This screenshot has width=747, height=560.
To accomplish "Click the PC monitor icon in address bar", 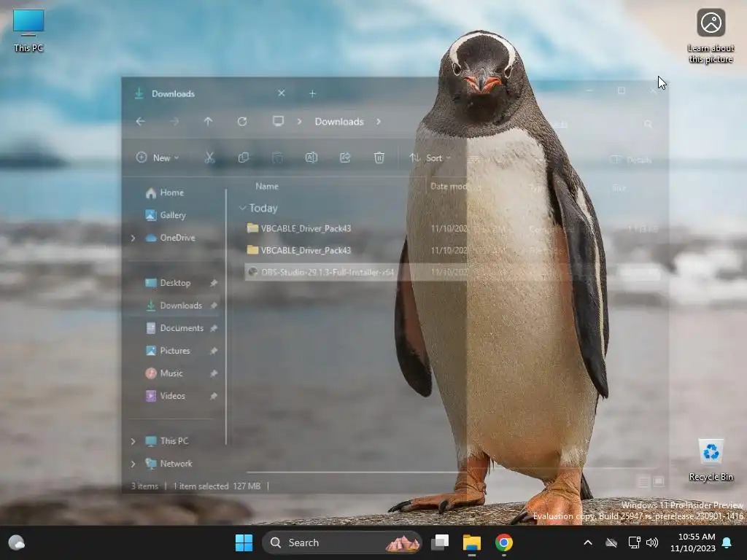I will 278,122.
